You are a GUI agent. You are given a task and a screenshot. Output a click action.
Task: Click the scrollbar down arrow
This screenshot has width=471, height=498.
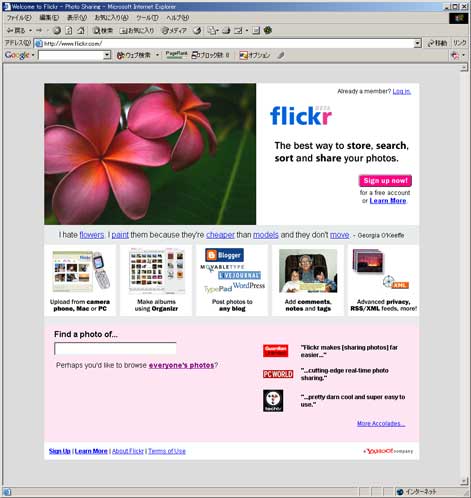coord(464,481)
